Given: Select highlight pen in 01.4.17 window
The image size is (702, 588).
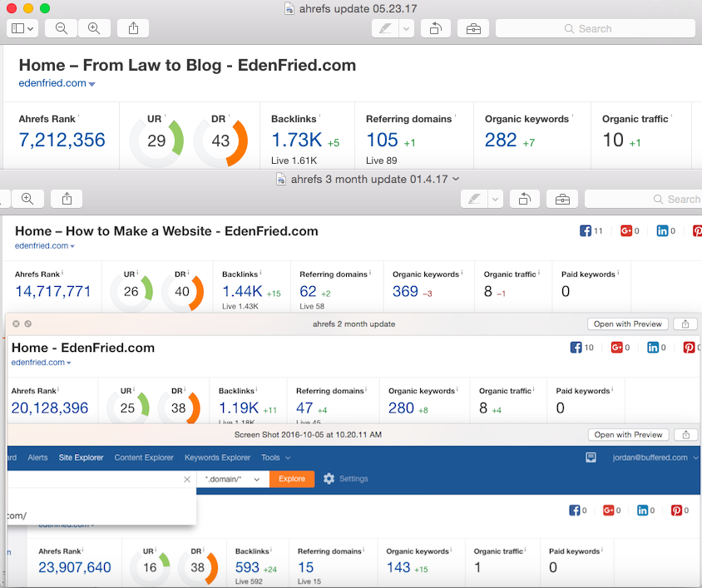Looking at the screenshot, I should (474, 199).
